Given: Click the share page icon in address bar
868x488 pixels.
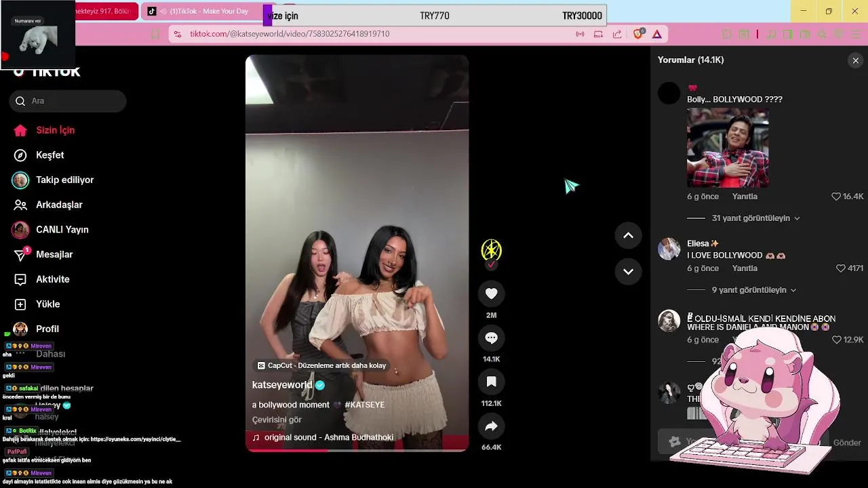Looking at the screenshot, I should (x=617, y=34).
